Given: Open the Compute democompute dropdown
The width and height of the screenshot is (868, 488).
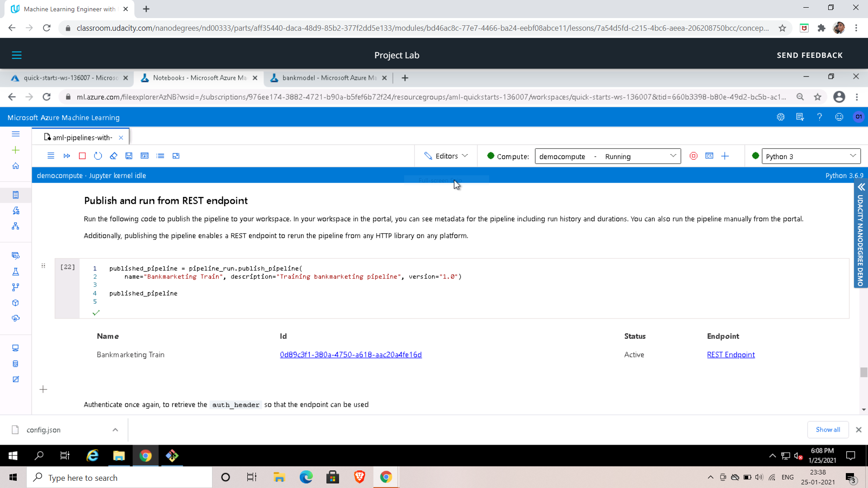Looking at the screenshot, I should [608, 156].
